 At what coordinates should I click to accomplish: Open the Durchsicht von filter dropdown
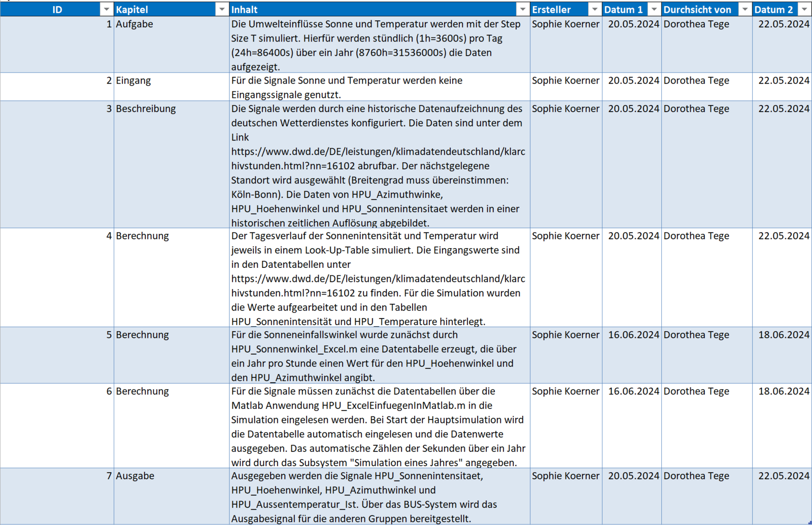tap(745, 10)
